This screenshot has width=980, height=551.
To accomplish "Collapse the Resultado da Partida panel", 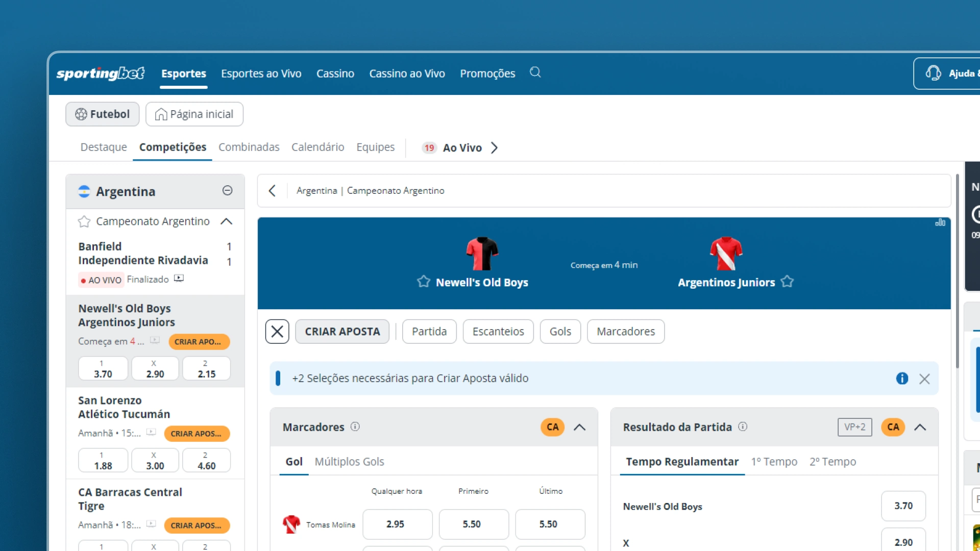I will tap(920, 428).
